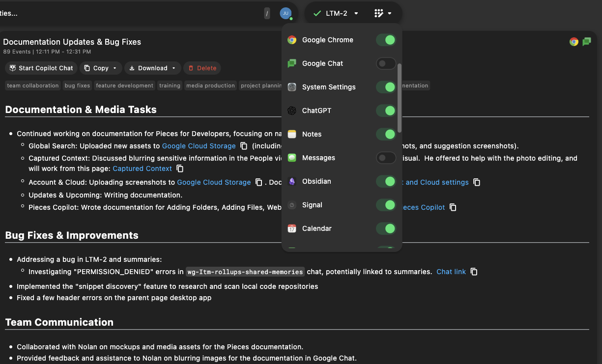Open the Chat link hyperlink
This screenshot has width=602, height=364.
(451, 272)
